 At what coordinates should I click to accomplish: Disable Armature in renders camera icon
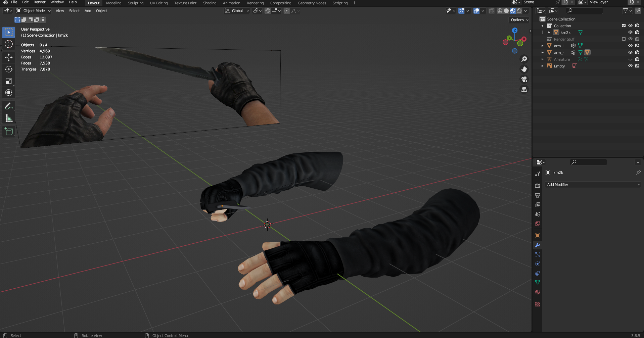(637, 59)
